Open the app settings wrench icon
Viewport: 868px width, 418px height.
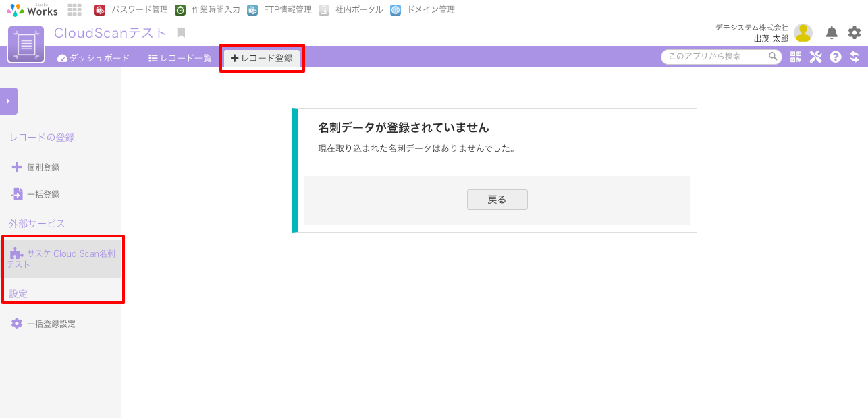[815, 57]
